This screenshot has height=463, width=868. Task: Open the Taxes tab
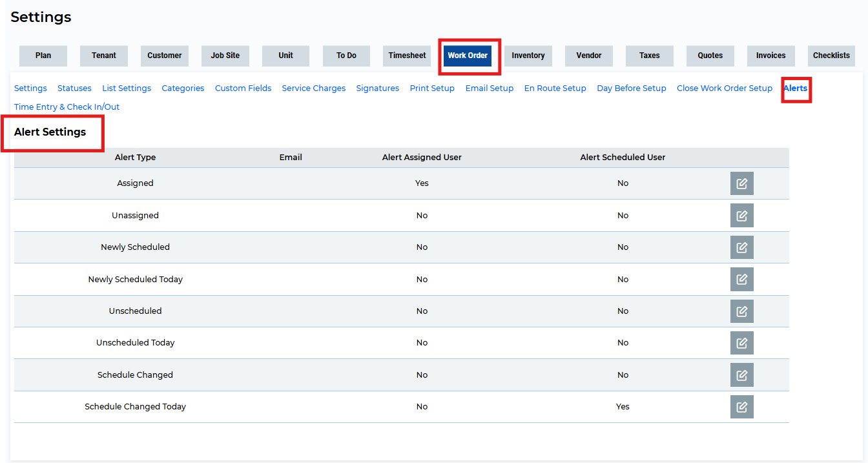coord(650,56)
